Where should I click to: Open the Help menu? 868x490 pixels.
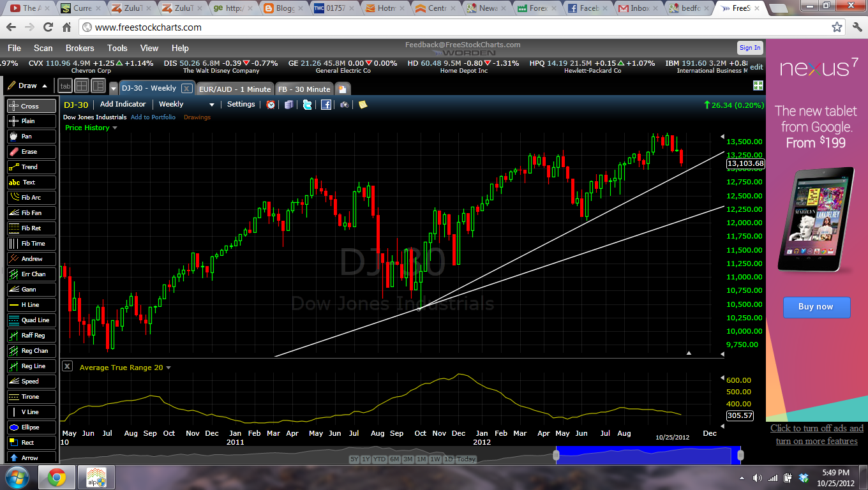coord(180,48)
